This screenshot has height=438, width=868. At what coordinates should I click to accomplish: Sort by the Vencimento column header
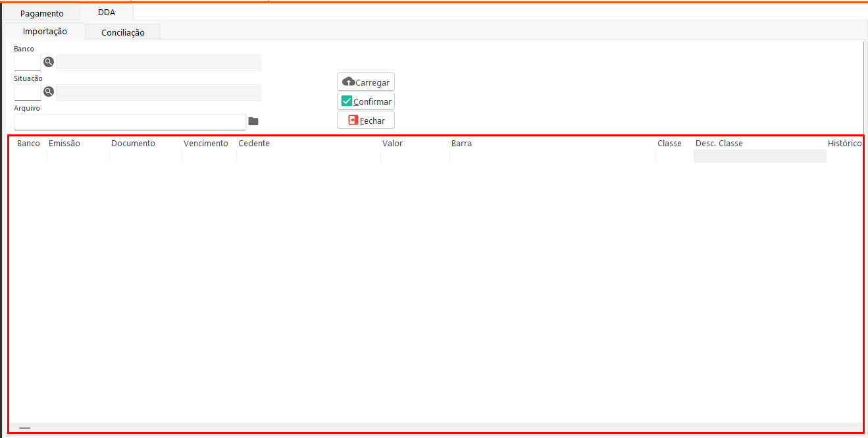point(206,144)
